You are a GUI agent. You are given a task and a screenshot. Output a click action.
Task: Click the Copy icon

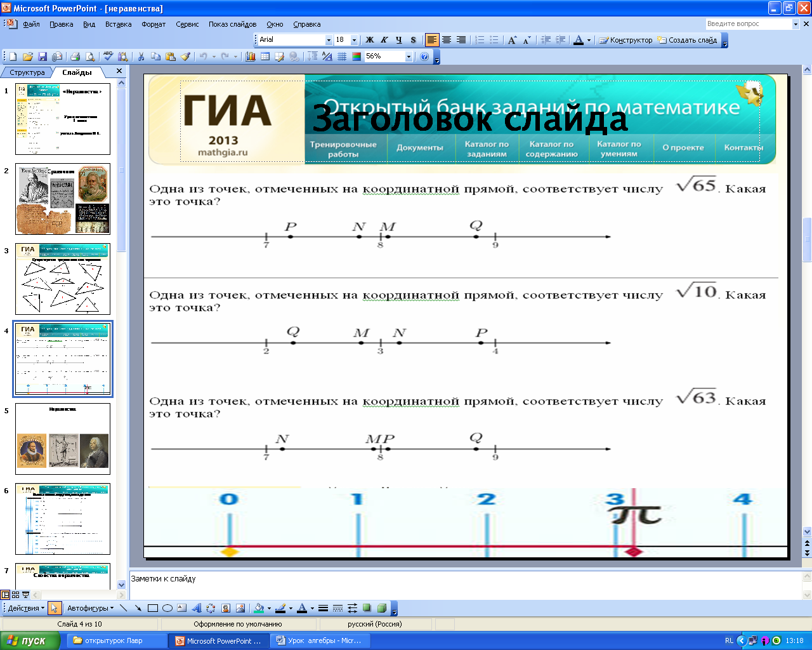(x=155, y=56)
